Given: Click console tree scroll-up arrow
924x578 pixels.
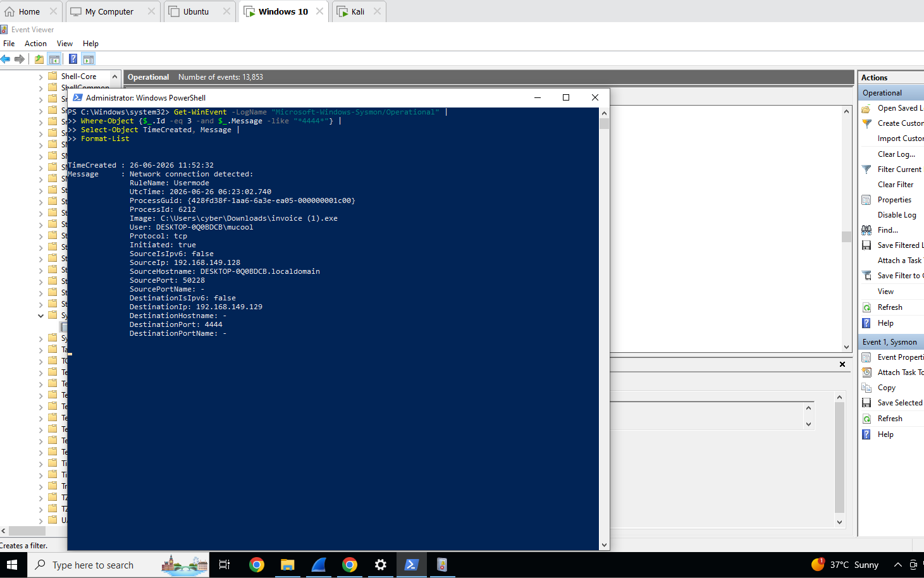Looking at the screenshot, I should (x=114, y=77).
